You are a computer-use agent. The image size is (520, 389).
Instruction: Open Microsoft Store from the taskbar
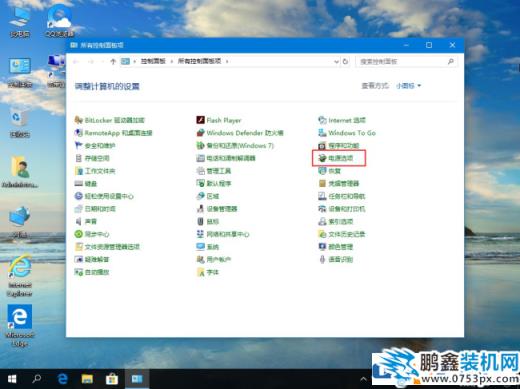coord(112,379)
